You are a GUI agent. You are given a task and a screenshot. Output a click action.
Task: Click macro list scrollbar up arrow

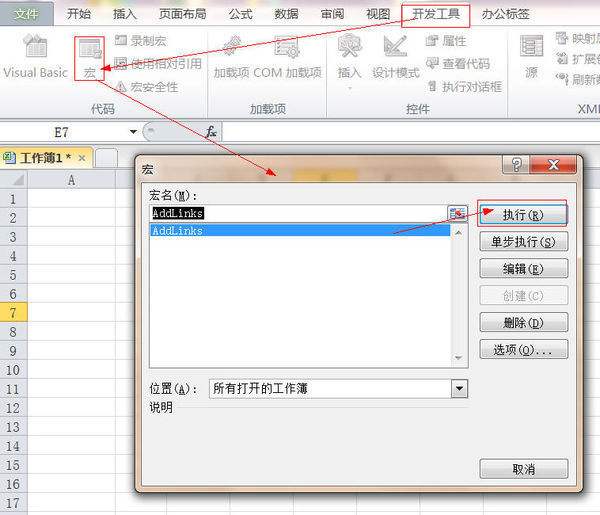click(x=459, y=232)
